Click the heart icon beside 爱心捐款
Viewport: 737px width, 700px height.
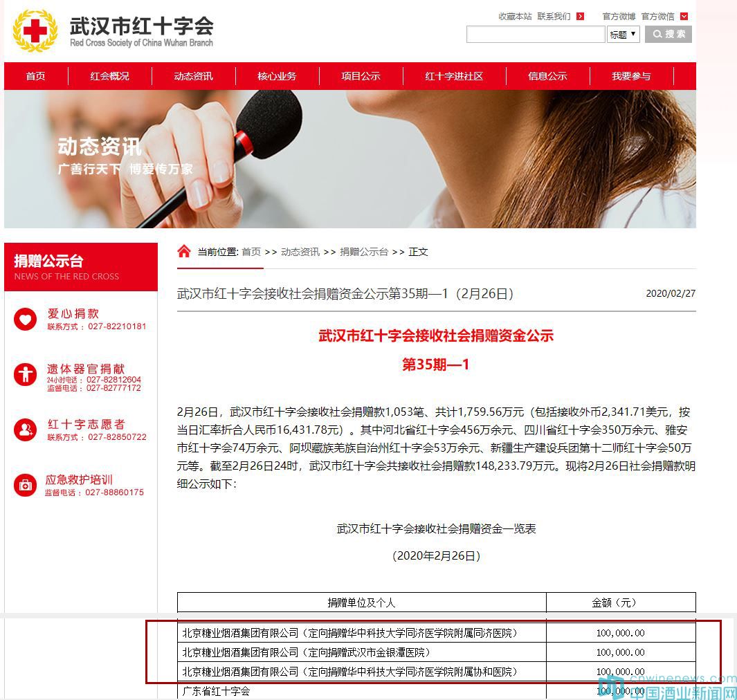coord(26,319)
